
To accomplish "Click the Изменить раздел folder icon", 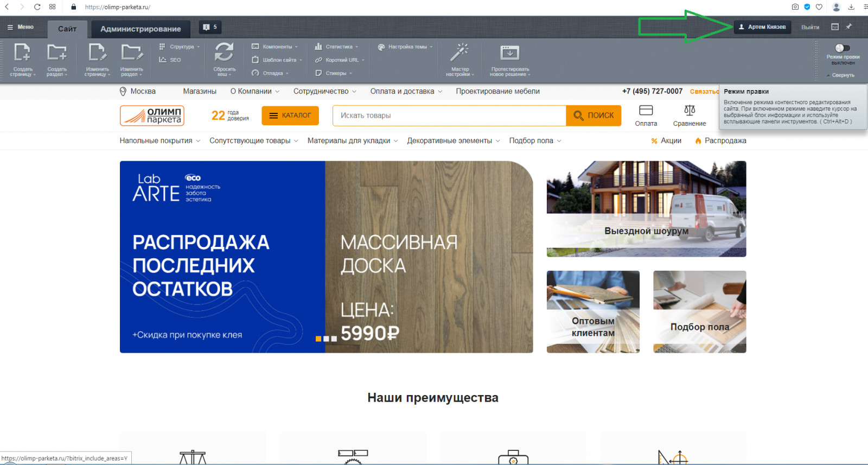I will tap(131, 53).
